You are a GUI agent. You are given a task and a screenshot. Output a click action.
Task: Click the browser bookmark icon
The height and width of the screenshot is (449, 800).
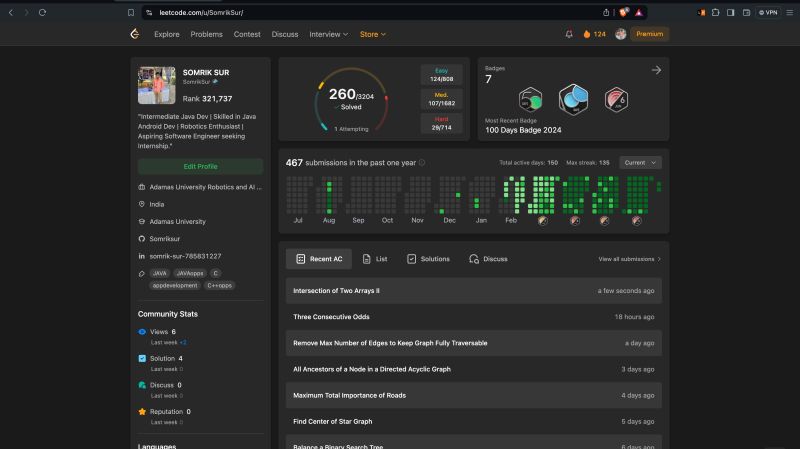(131, 12)
